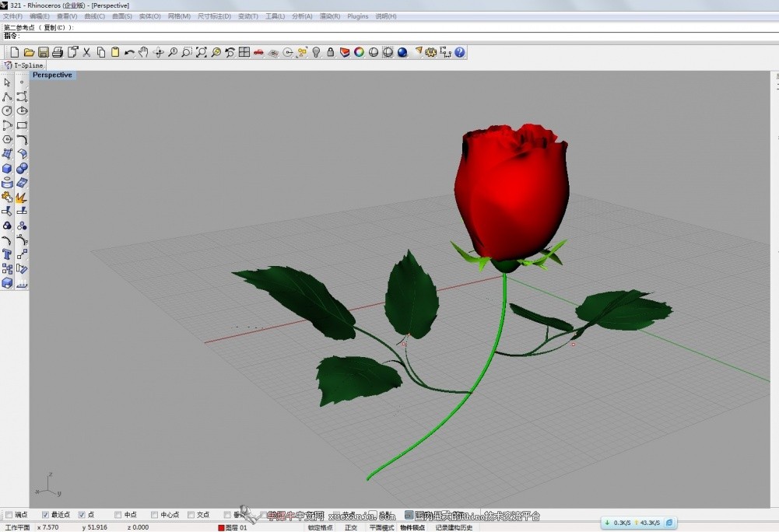Screen dimensions: 779x532
Task: Activate the Pan view hand tool
Action: (x=144, y=52)
